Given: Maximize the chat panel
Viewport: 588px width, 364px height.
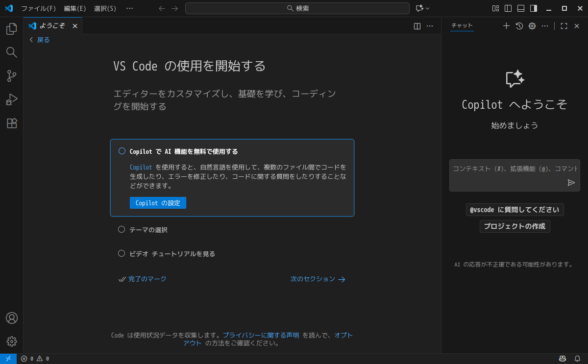Looking at the screenshot, I should [x=564, y=26].
